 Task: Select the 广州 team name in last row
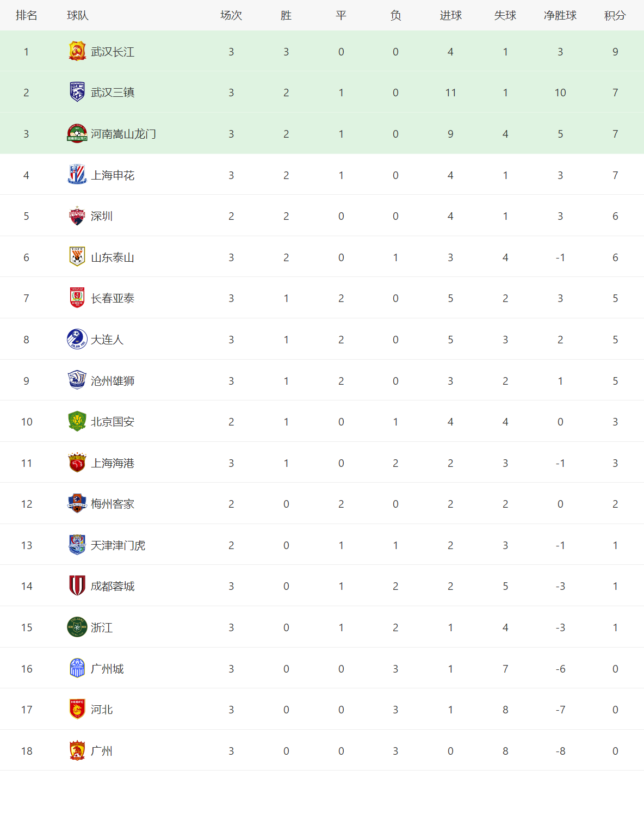point(102,751)
